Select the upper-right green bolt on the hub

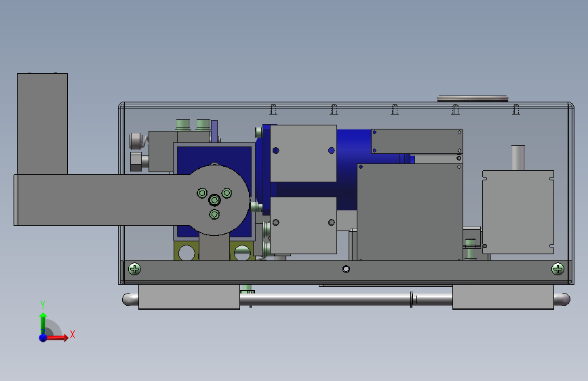(x=227, y=193)
